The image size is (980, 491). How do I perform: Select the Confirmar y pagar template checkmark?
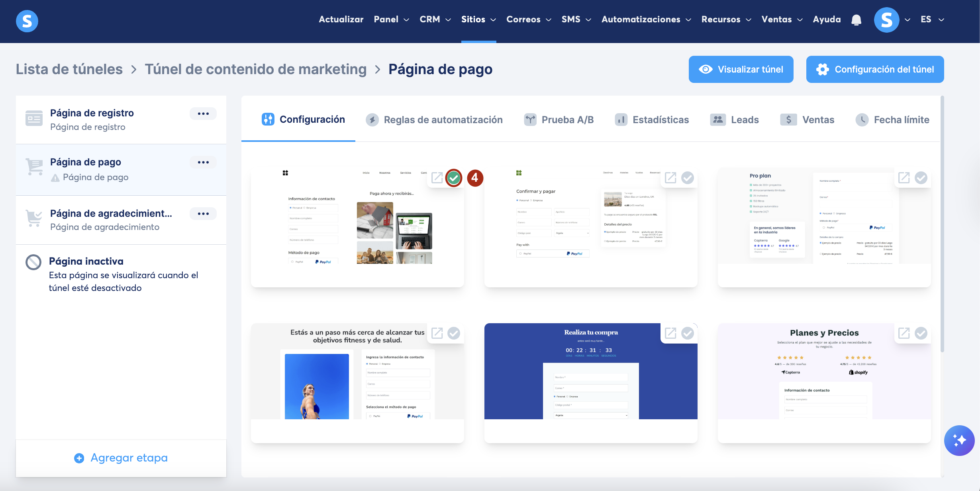(x=688, y=178)
